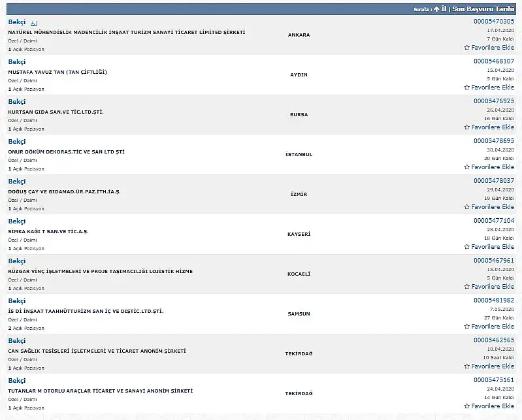Sort listings by İl

click(444, 9)
